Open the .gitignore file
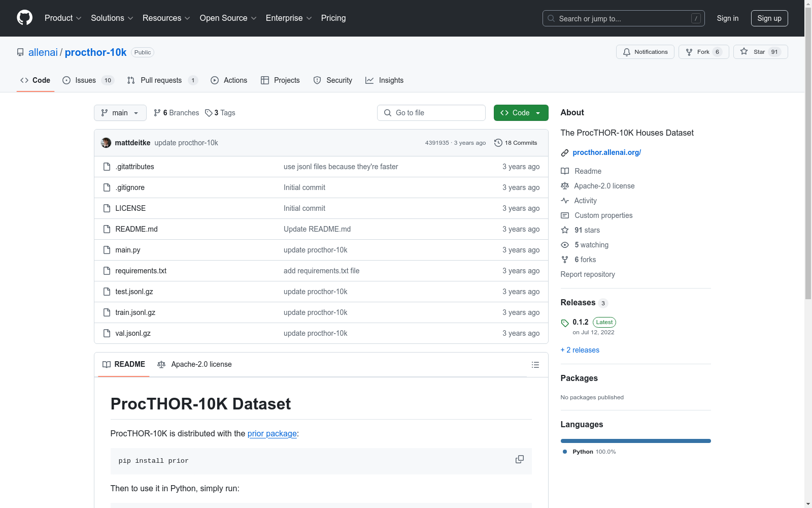The height and width of the screenshot is (508, 812). point(130,187)
